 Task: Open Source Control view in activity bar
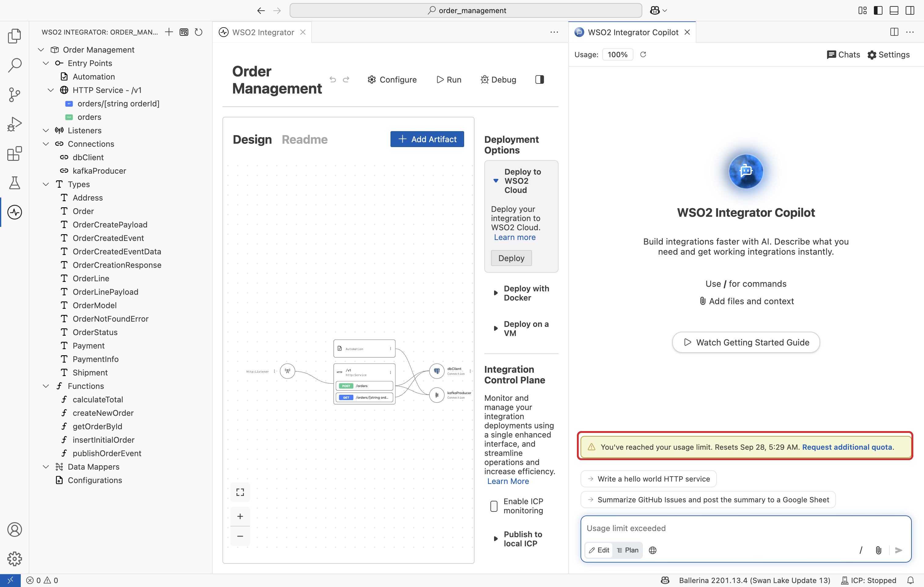pos(14,94)
